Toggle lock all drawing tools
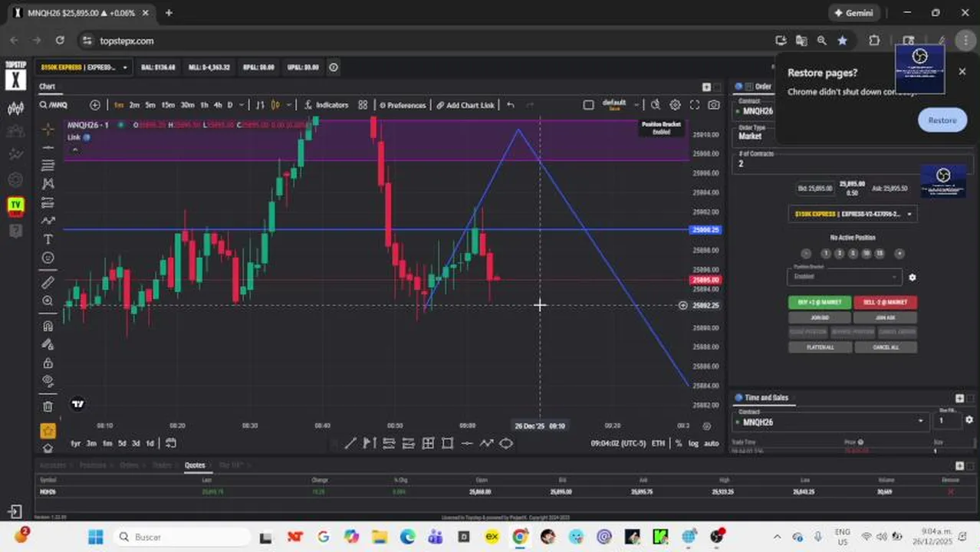This screenshot has width=980, height=552. tap(48, 363)
